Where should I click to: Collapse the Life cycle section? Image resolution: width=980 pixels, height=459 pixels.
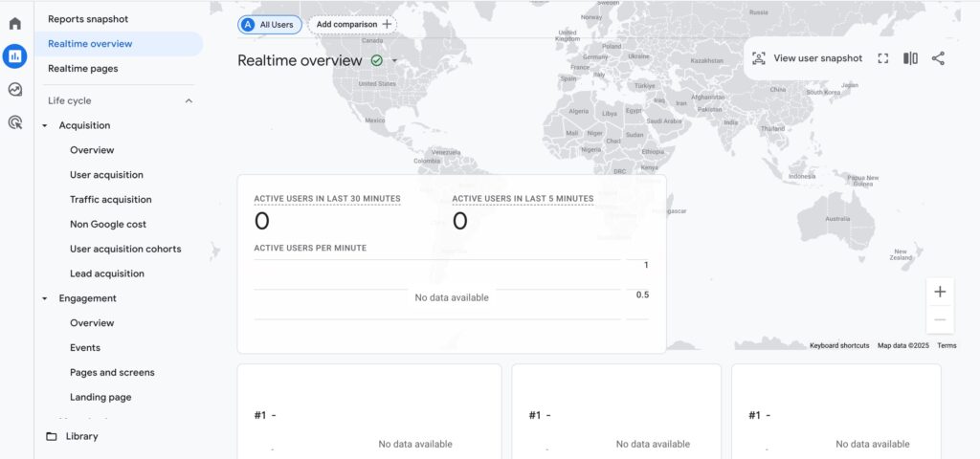[x=189, y=100]
